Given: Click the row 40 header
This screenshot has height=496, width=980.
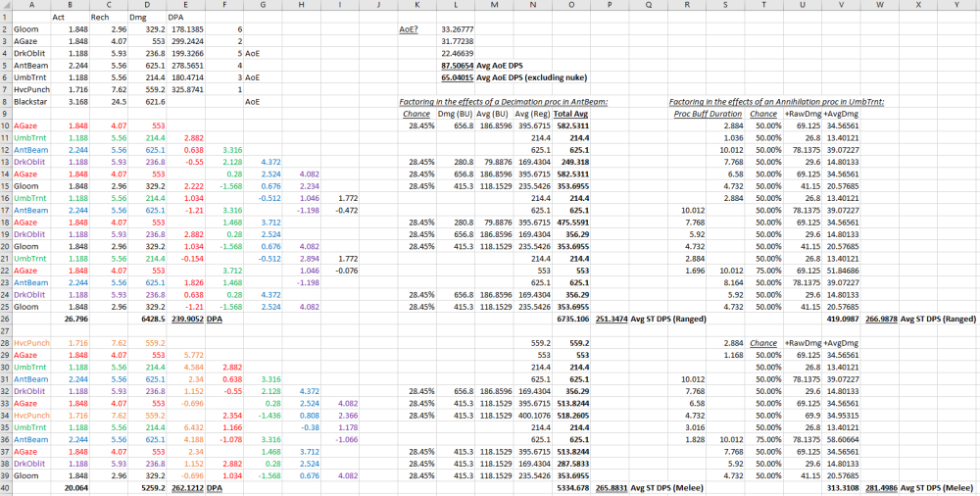Looking at the screenshot, I should pyautogui.click(x=5, y=486).
